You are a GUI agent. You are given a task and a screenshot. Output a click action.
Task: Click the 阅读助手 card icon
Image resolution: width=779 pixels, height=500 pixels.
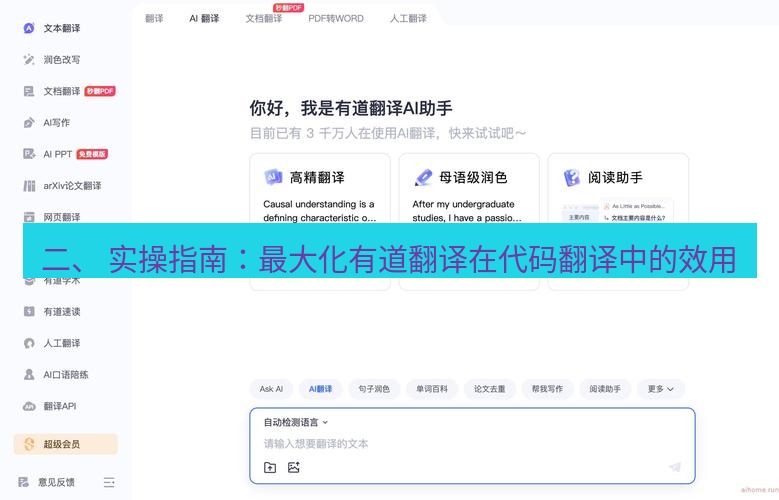click(572, 177)
